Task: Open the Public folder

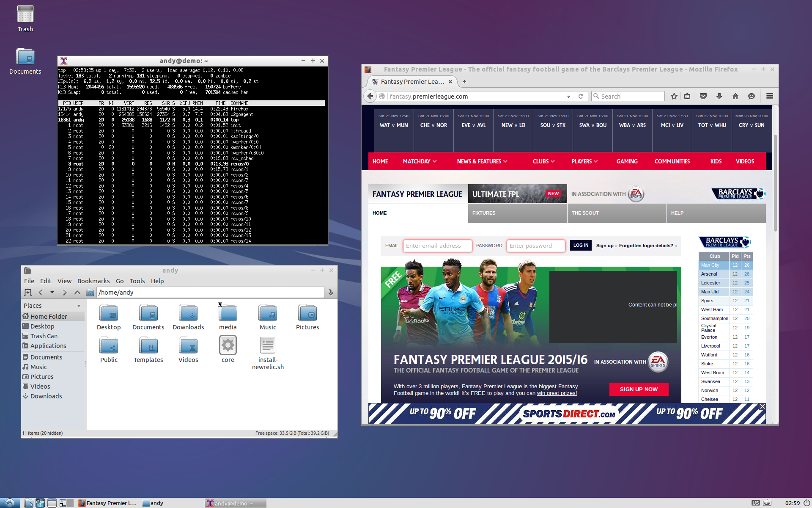Action: [x=109, y=350]
